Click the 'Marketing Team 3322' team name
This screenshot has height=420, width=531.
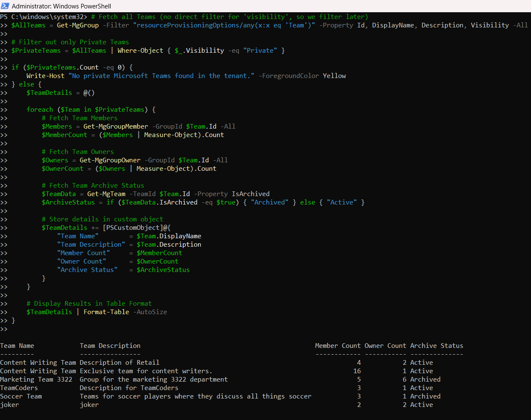(36, 380)
